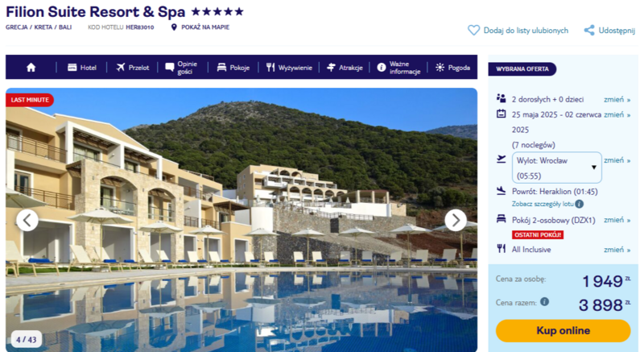Viewport: 644px width, 352px height.
Task: Show next photo with right arrow
Action: click(456, 221)
